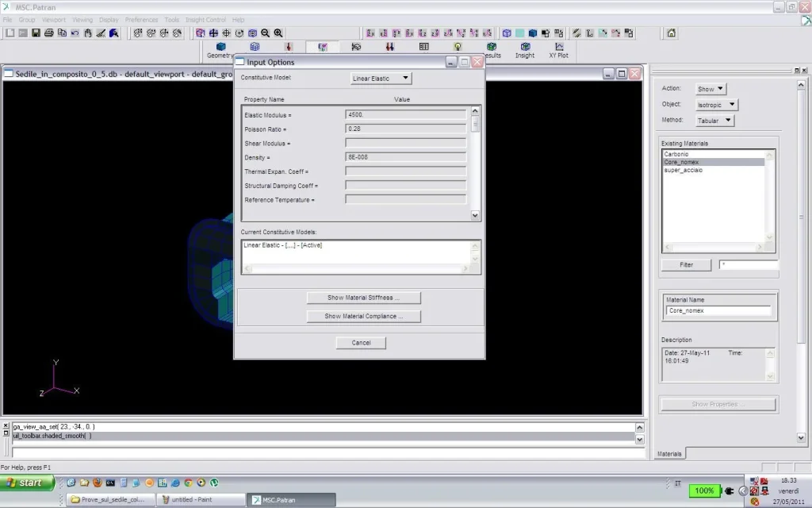This screenshot has width=812, height=508.
Task: Click the Filter button
Action: click(686, 265)
